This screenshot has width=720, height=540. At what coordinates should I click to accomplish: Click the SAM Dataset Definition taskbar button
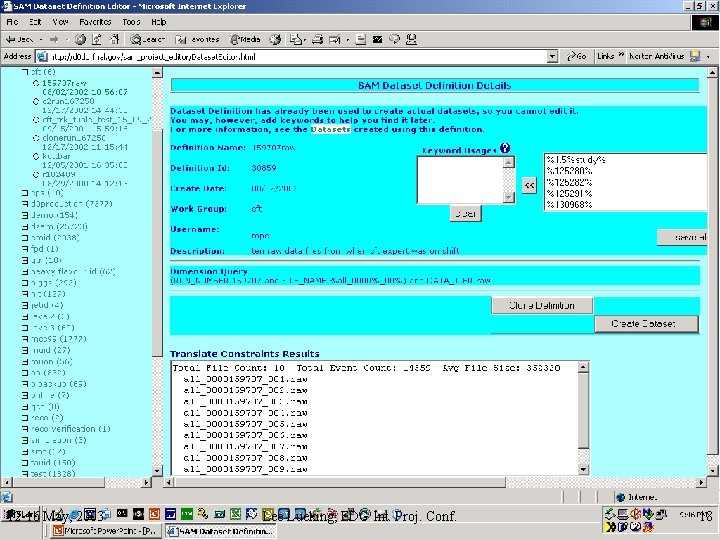click(220, 531)
